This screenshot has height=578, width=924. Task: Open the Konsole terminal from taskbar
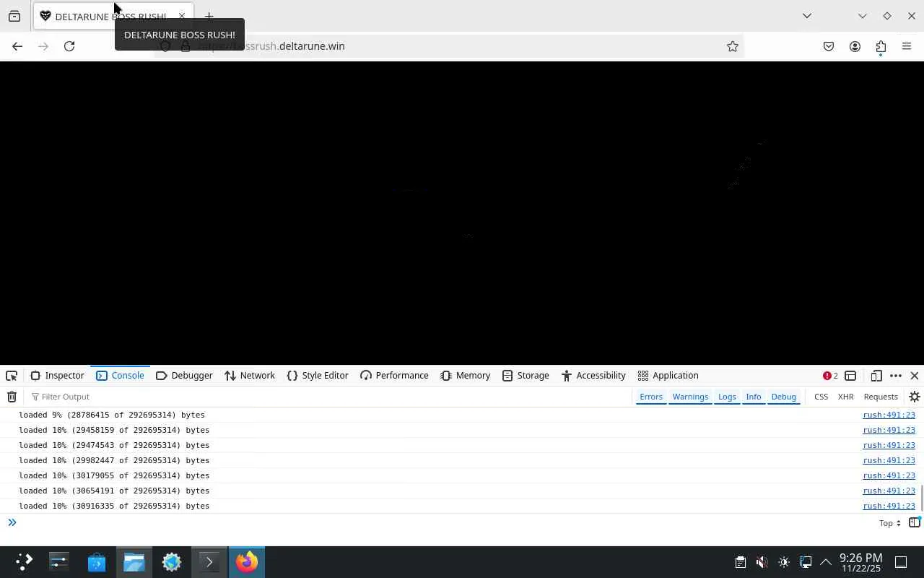[209, 561]
